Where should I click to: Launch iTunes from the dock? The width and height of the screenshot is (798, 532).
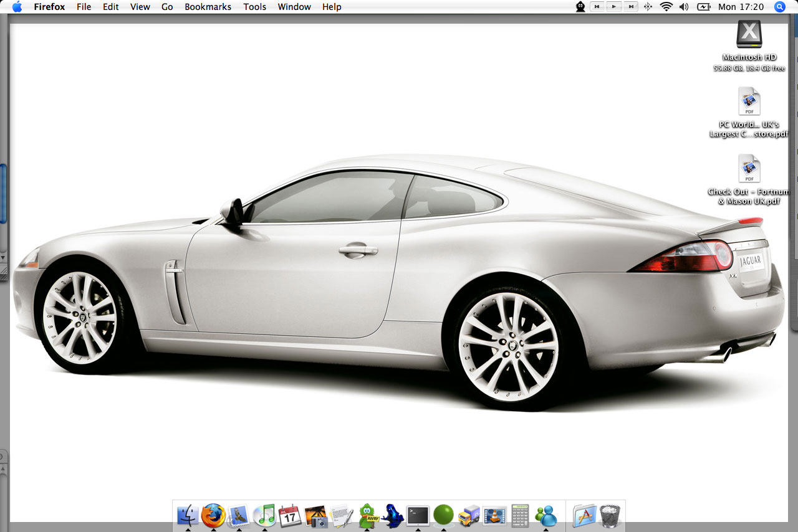(x=264, y=515)
